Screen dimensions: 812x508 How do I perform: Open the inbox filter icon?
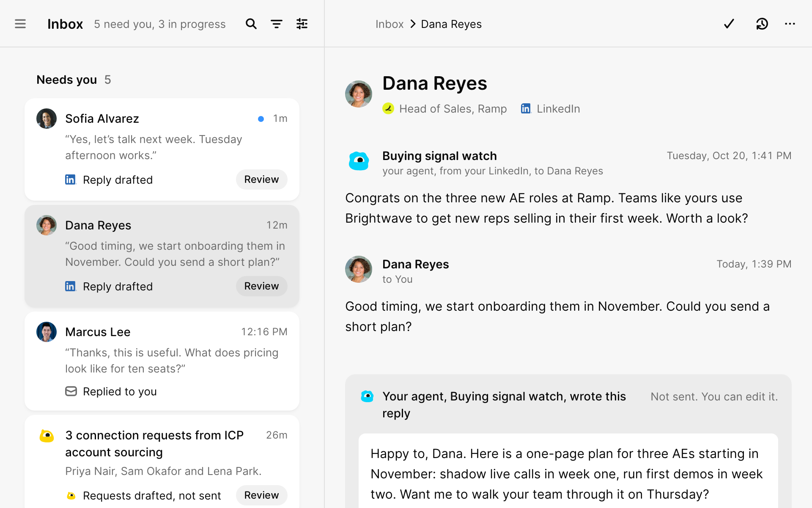277,24
